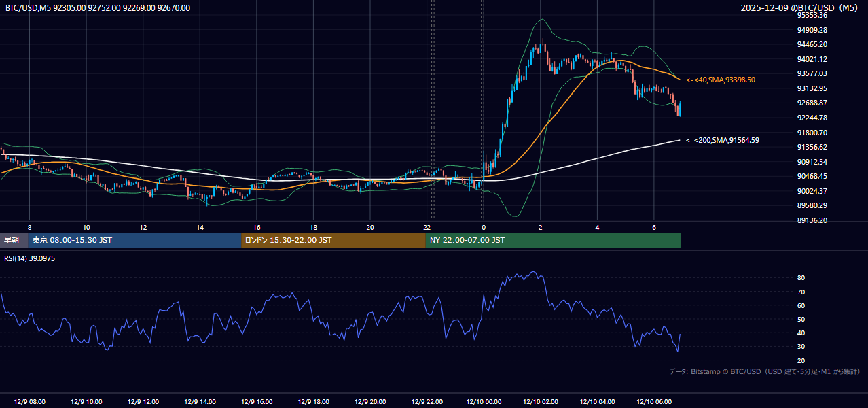Click price axis label 94465.20
868x408 pixels.
pyautogui.click(x=812, y=44)
